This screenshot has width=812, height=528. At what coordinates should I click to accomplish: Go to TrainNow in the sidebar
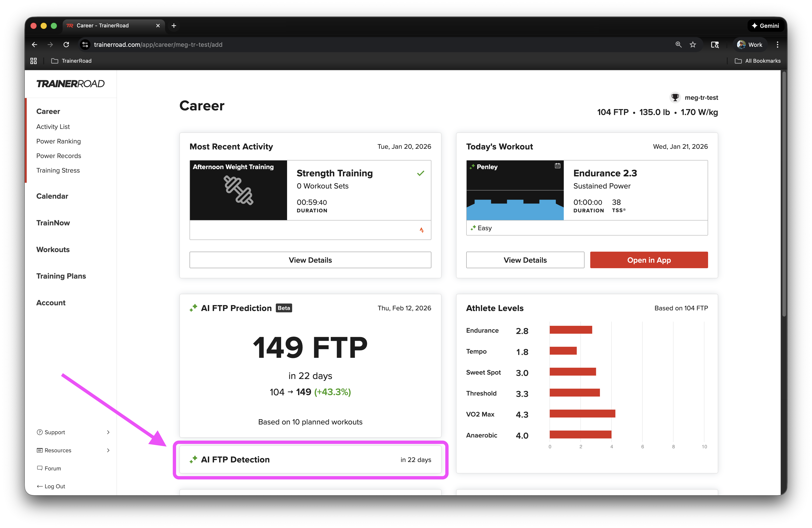(x=53, y=223)
